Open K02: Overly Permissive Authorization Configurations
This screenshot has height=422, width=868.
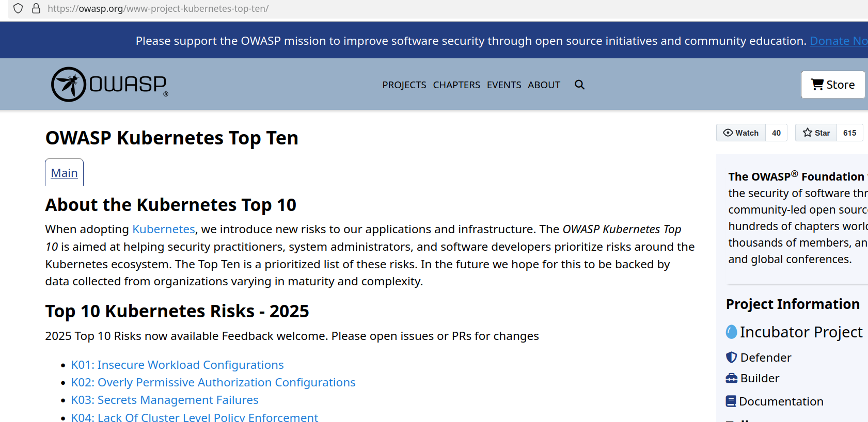coord(213,382)
